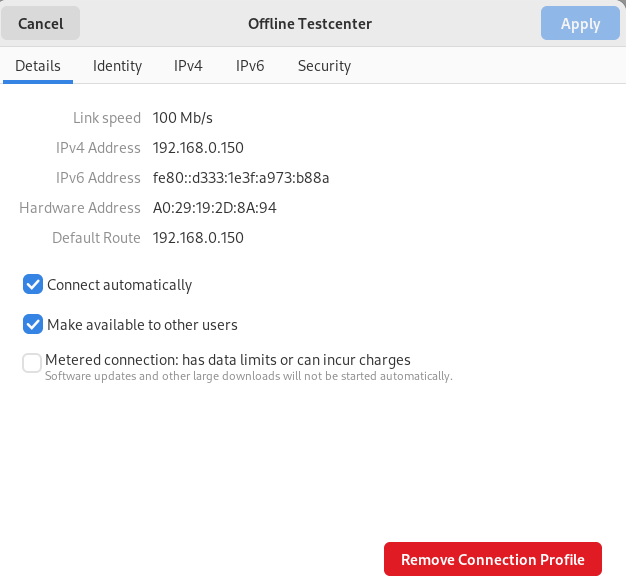Remove Connection Profile via red button
Screen dimensions: 626x585
[492, 559]
